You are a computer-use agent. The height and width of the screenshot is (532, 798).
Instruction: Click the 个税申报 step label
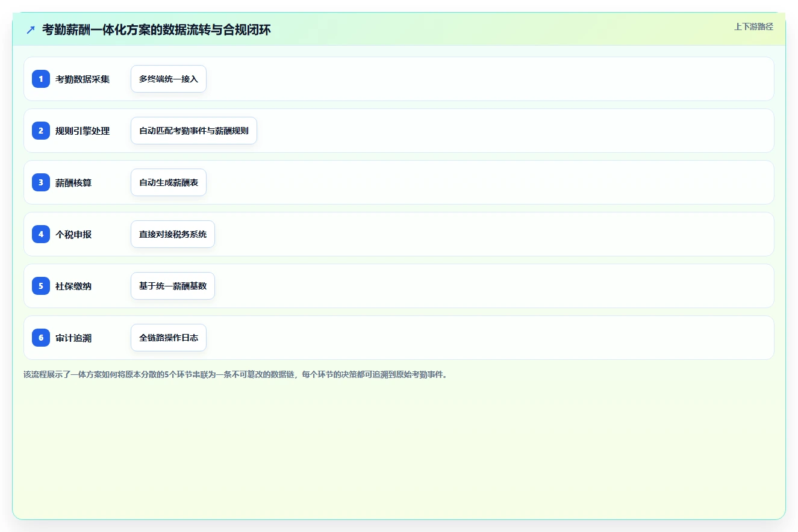click(73, 234)
